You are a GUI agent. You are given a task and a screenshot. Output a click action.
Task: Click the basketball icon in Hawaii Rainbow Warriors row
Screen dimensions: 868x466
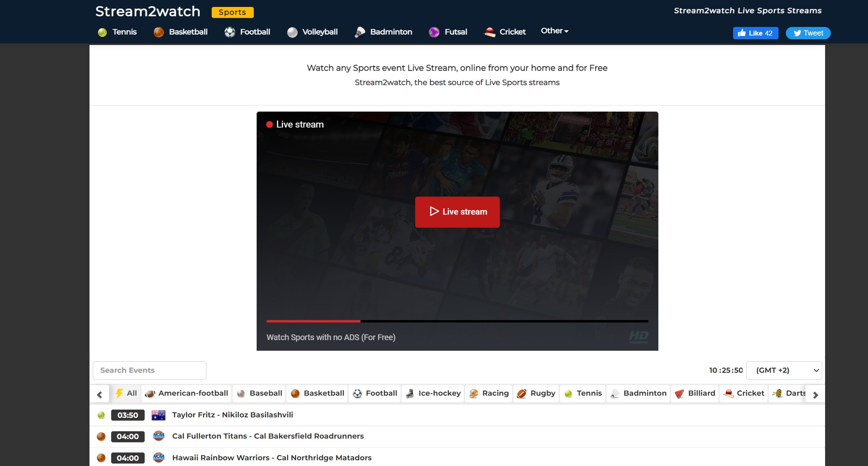101,458
